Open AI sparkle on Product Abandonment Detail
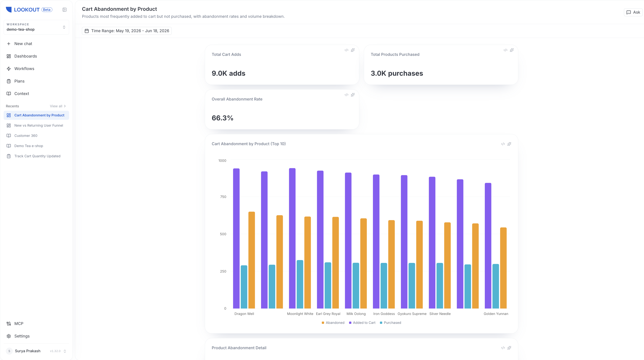Image resolution: width=644 pixels, height=360 pixels. [x=509, y=348]
